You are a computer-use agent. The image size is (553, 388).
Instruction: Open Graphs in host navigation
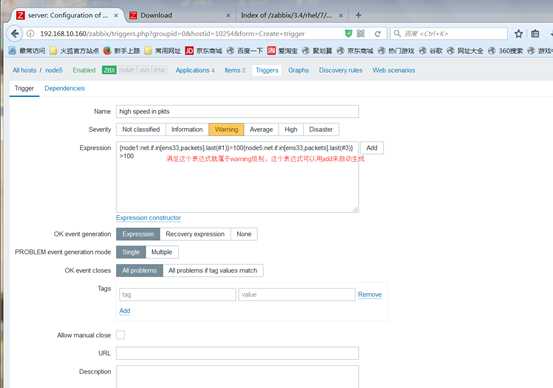298,70
